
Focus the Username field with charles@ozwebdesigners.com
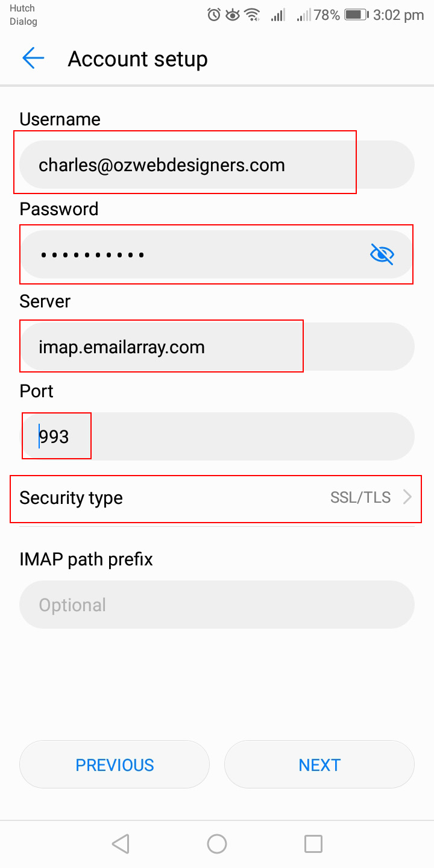[217, 165]
